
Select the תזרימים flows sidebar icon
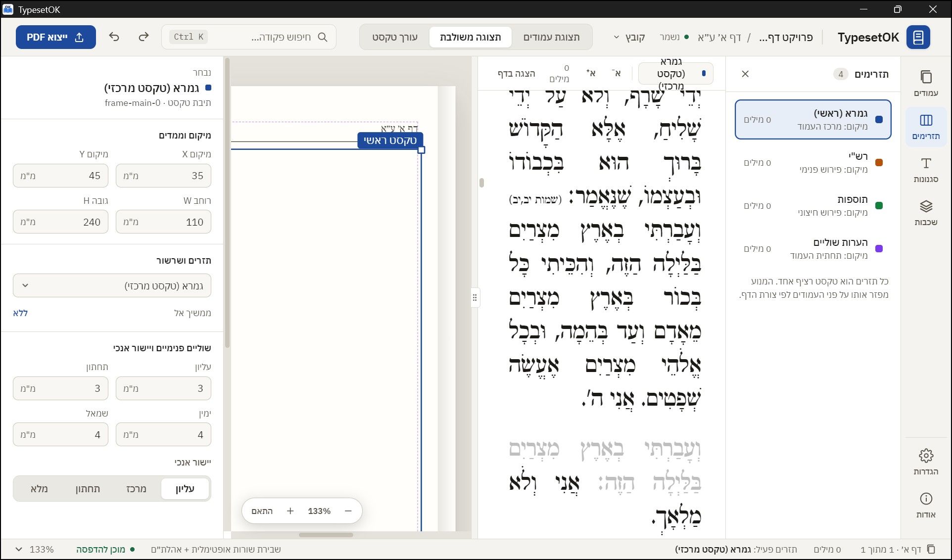(x=926, y=127)
